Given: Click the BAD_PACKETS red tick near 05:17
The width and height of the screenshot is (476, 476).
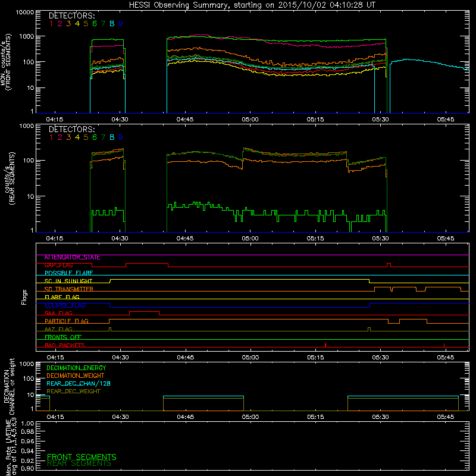Looking at the screenshot, I should click(x=325, y=345).
